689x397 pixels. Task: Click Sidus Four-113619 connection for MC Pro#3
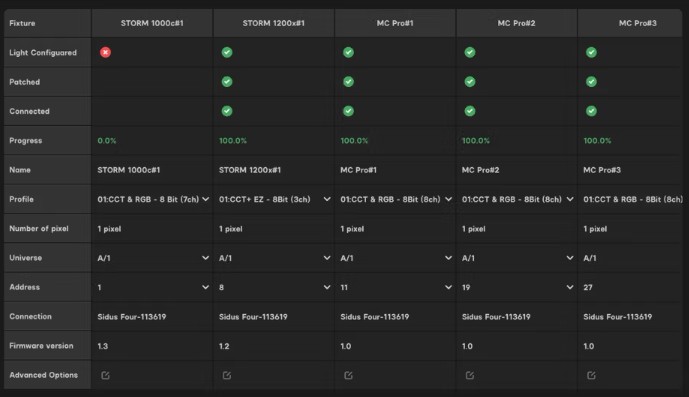click(x=618, y=317)
